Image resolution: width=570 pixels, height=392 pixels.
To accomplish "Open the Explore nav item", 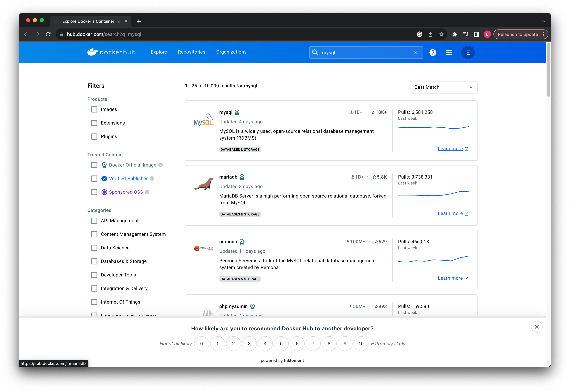I will click(x=159, y=52).
